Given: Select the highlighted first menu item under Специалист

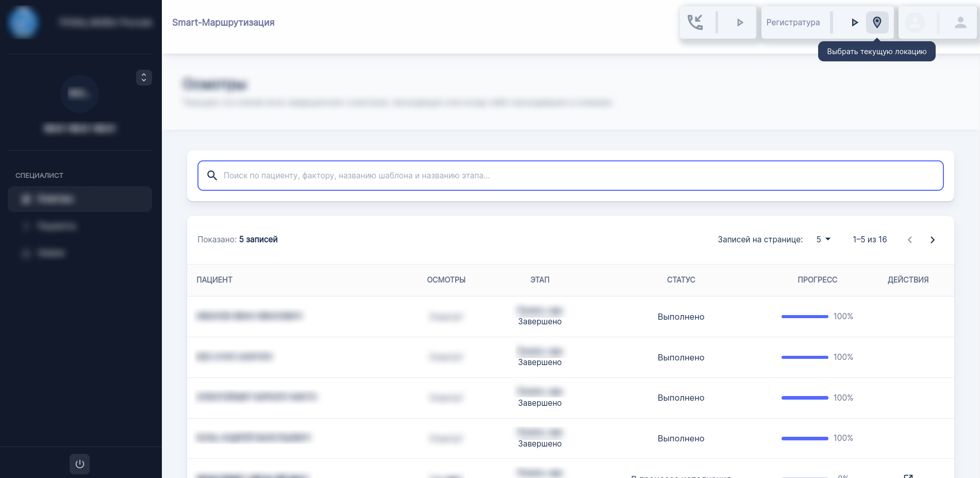Looking at the screenshot, I should point(80,199).
